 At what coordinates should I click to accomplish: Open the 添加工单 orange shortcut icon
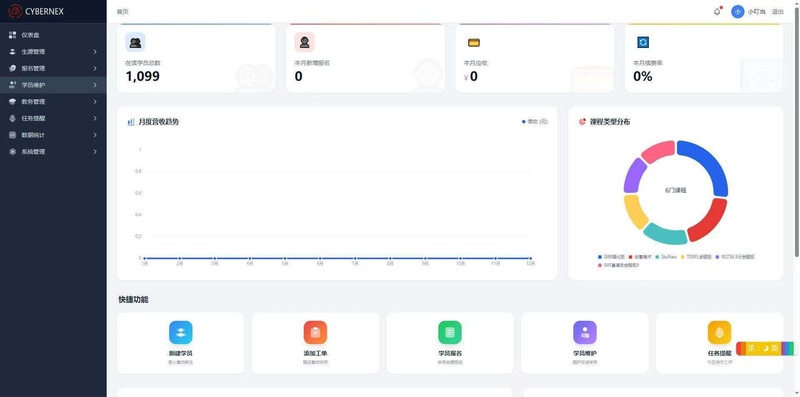pyautogui.click(x=315, y=332)
